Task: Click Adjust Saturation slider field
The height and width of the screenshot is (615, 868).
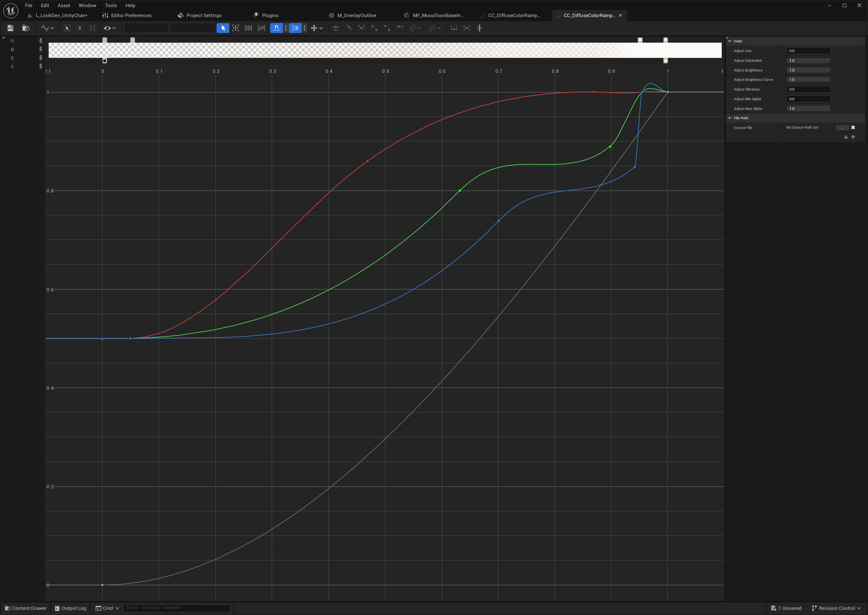Action: coord(808,61)
